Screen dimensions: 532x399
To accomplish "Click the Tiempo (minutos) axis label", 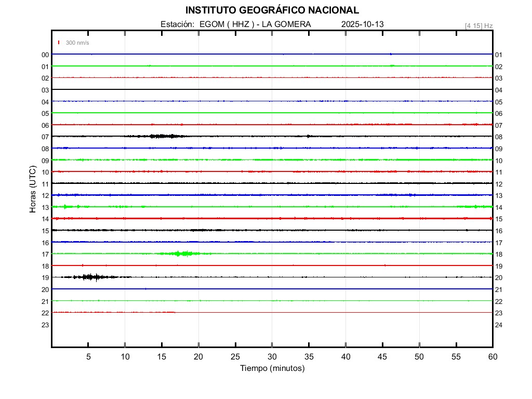I will (x=272, y=368).
